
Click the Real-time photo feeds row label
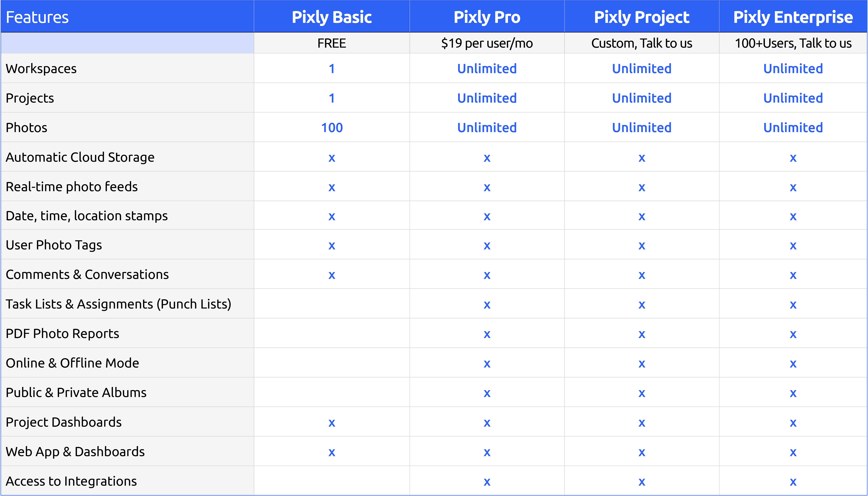click(x=71, y=187)
